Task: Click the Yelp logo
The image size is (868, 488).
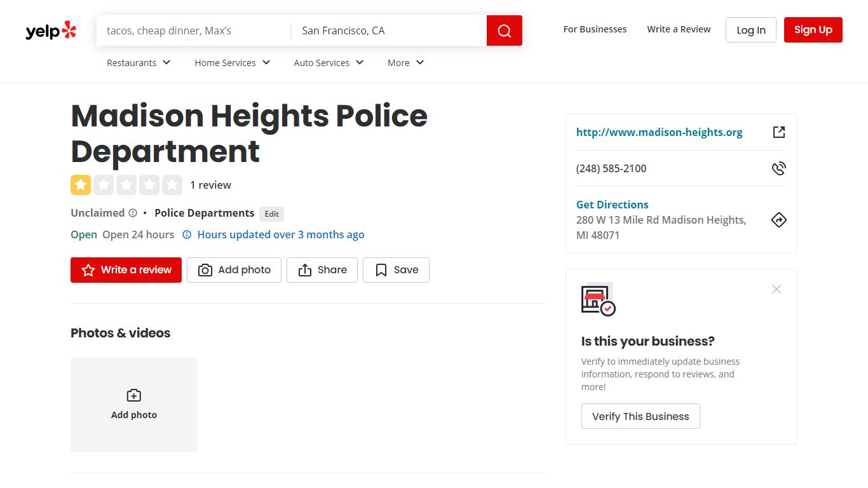Action: click(51, 30)
